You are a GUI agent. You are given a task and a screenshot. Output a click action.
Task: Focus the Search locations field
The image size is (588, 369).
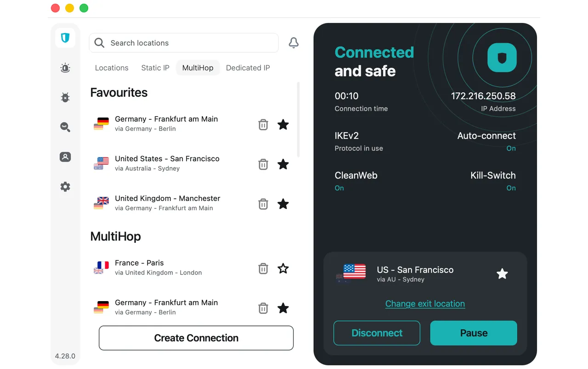click(x=184, y=43)
